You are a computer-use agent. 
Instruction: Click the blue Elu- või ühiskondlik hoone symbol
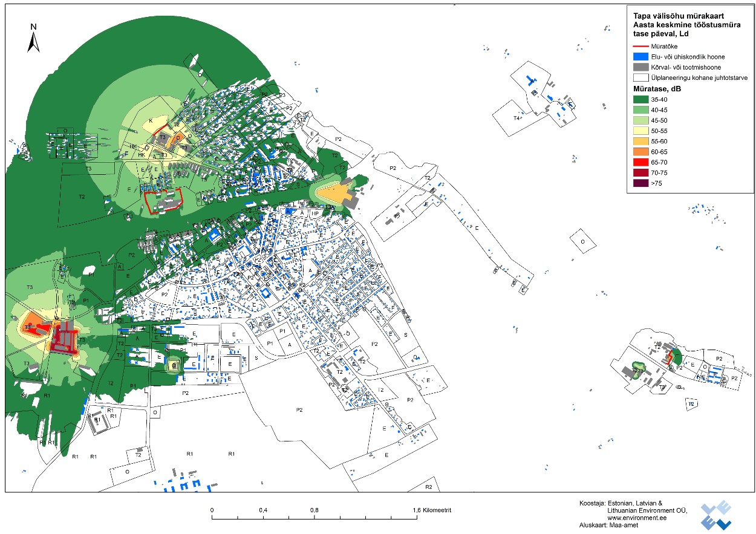pos(640,57)
